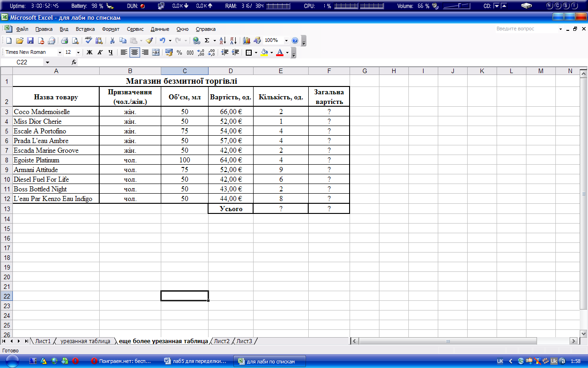Open the zoom percentage dropdown
The width and height of the screenshot is (588, 368).
click(287, 40)
